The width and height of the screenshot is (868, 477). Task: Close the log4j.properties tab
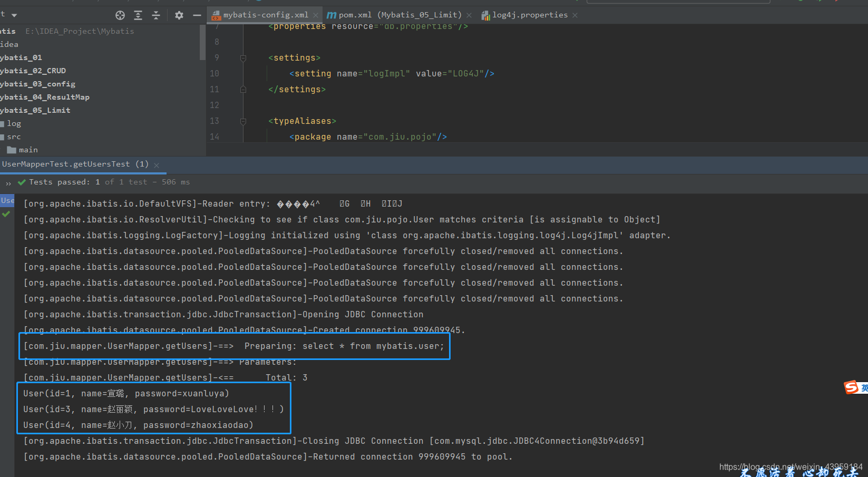[x=575, y=15]
